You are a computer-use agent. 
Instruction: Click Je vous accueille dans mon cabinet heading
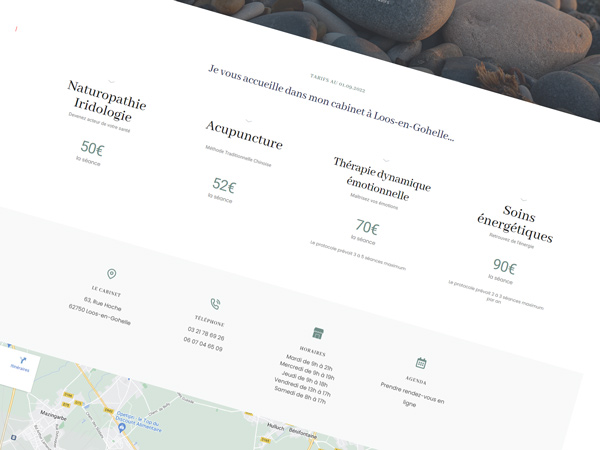(x=331, y=103)
